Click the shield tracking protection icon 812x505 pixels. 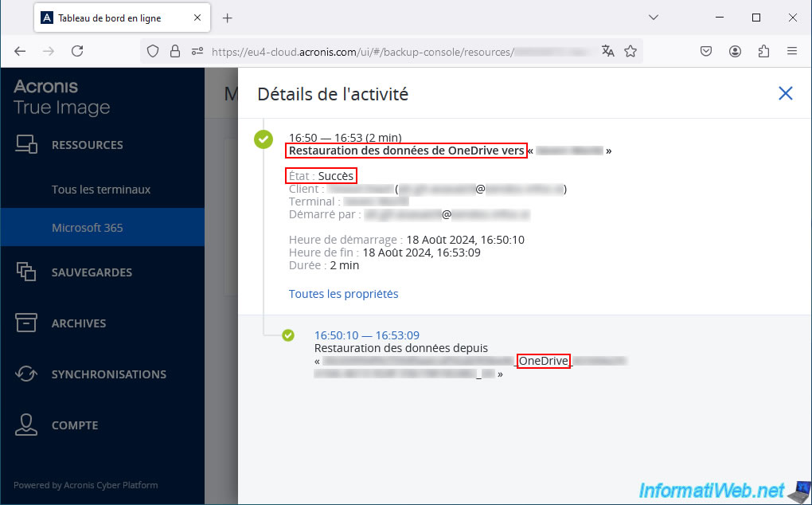[x=153, y=51]
